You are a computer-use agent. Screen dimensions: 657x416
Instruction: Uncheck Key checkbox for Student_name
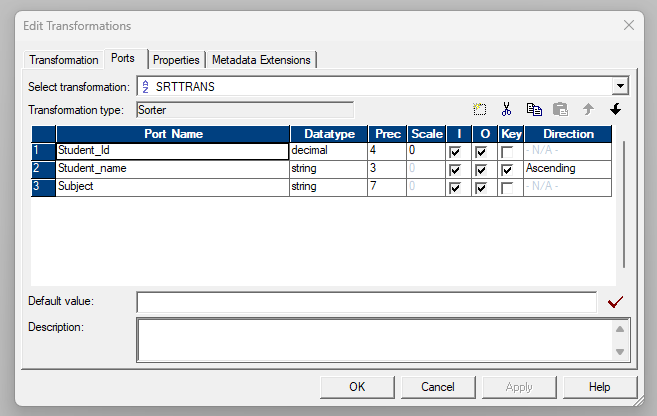click(508, 170)
